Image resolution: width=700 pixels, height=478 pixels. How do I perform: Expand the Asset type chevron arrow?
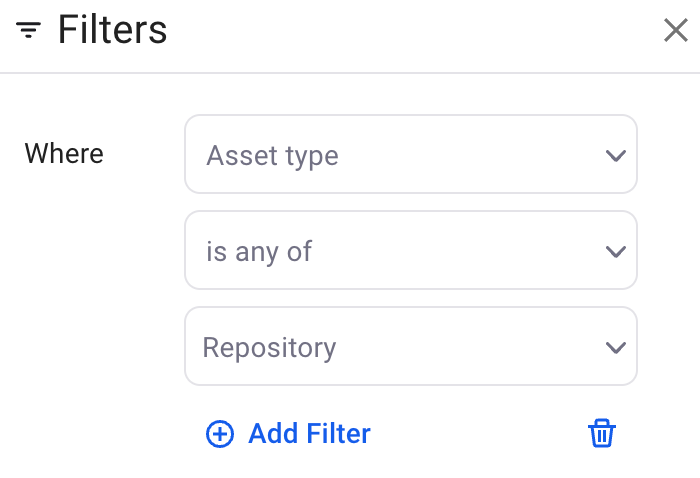point(615,155)
